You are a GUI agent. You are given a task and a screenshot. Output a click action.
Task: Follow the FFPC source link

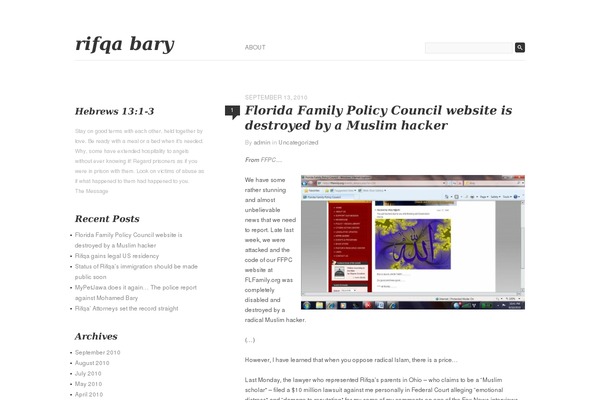tap(268, 160)
